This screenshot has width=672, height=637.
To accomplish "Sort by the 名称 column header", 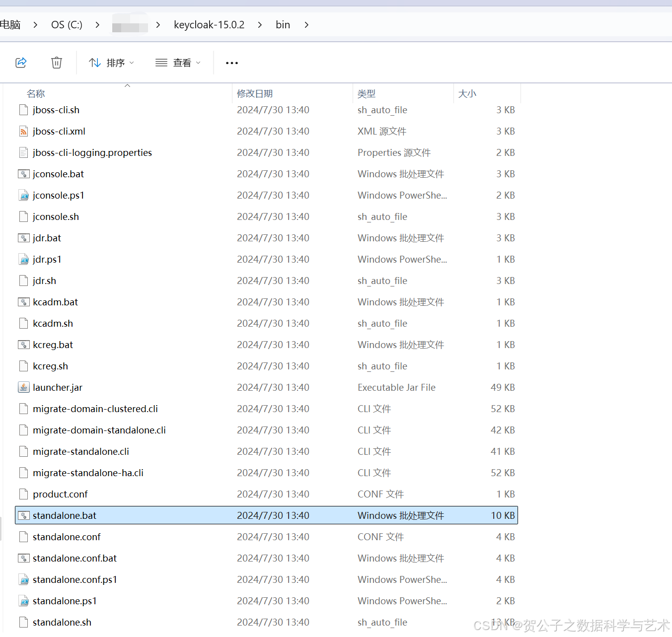I will pos(36,93).
